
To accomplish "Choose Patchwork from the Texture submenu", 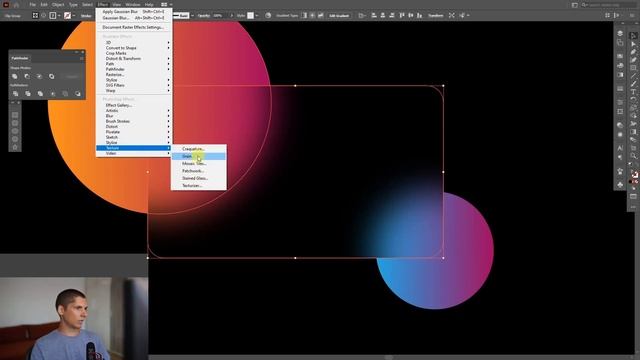I will [198, 171].
